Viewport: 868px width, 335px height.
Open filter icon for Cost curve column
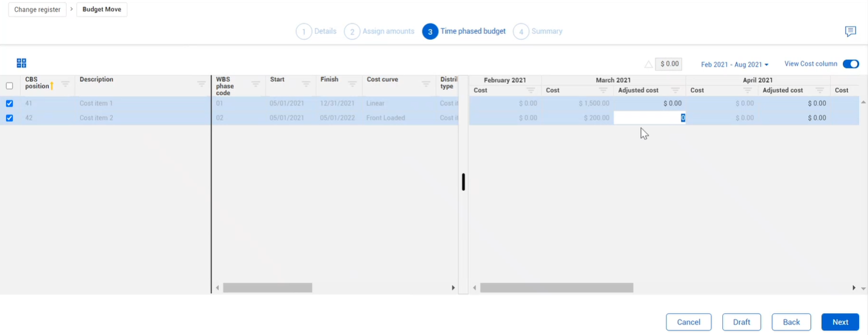click(426, 84)
